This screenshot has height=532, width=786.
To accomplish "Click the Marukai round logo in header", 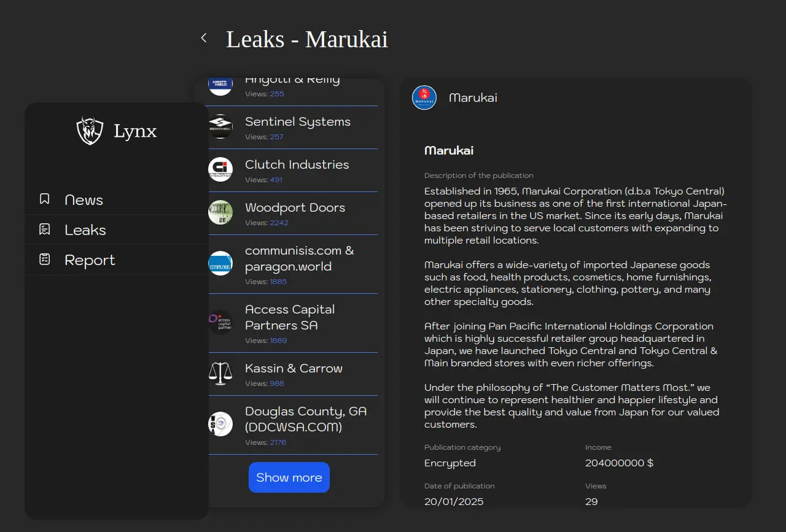I will (424, 98).
